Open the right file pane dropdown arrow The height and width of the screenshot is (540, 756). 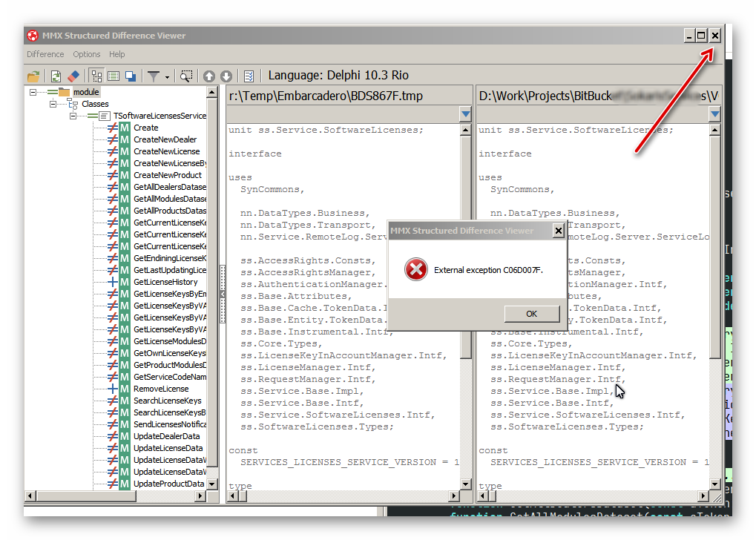(715, 114)
